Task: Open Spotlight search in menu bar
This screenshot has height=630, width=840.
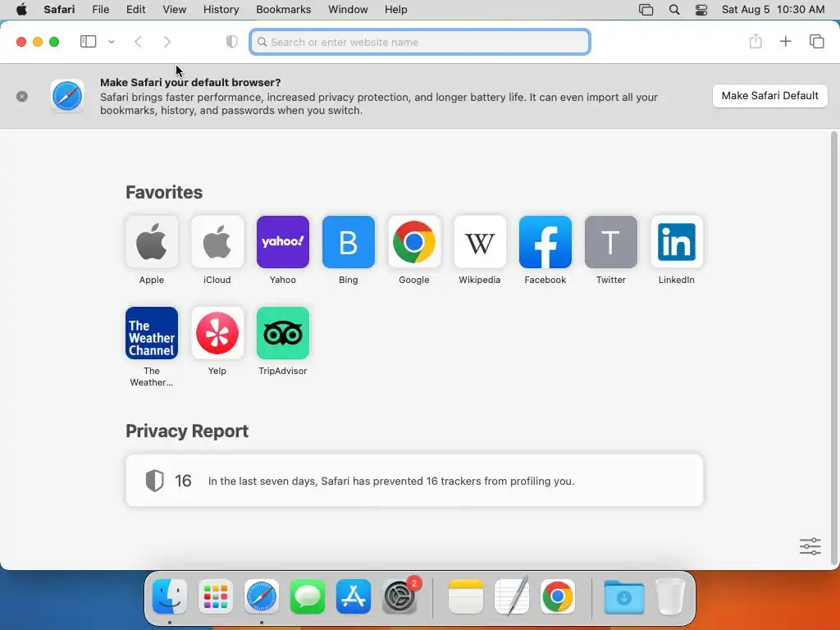Action: click(x=674, y=10)
